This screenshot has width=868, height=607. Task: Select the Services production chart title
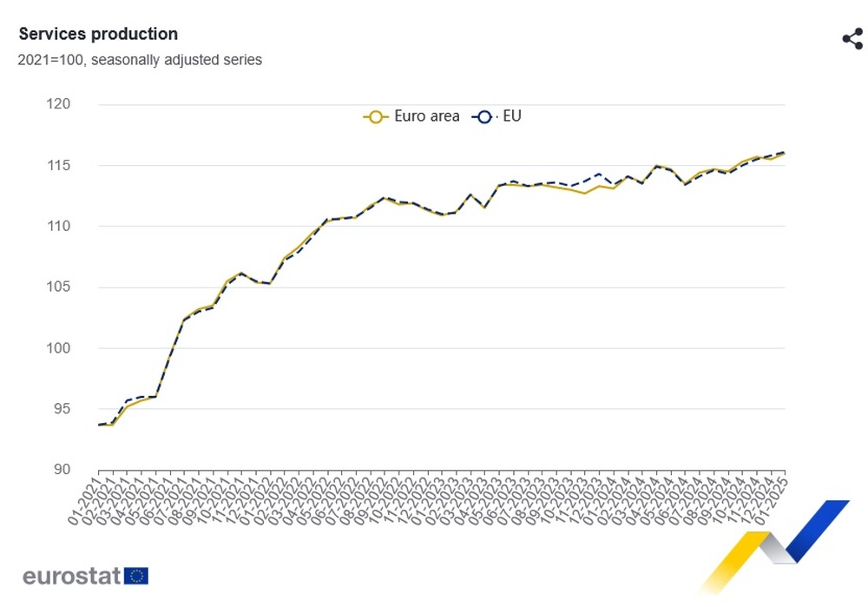tap(98, 34)
